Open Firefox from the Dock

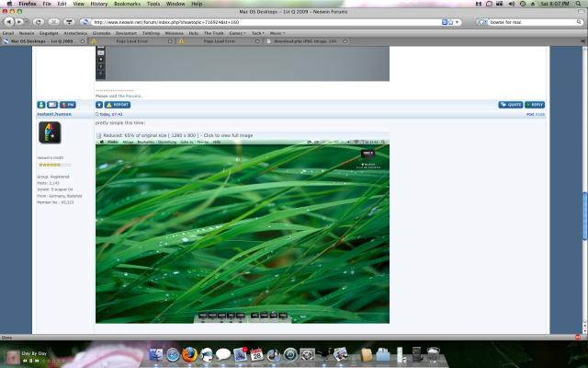[190, 354]
